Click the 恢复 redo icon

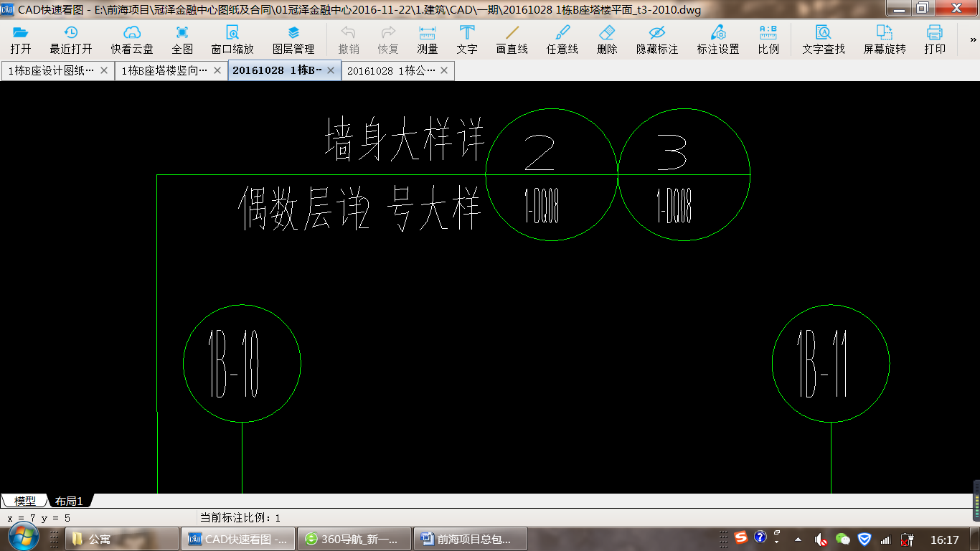(x=388, y=33)
